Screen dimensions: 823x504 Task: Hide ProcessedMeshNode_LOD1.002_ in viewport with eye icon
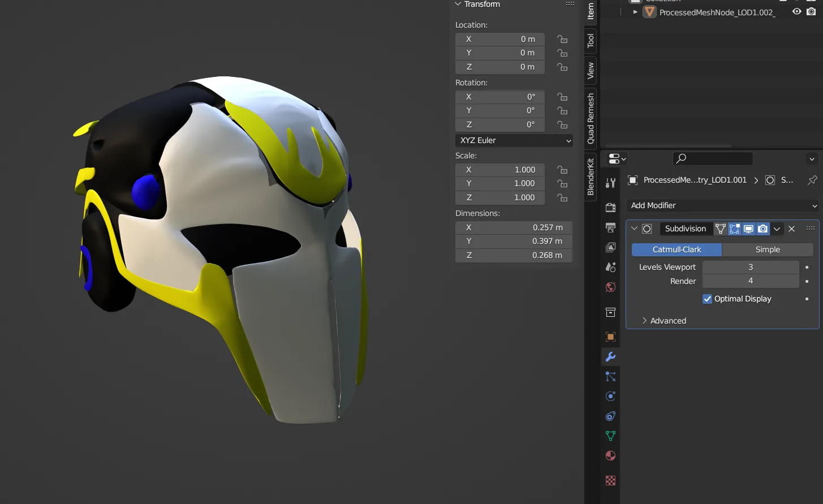(796, 12)
